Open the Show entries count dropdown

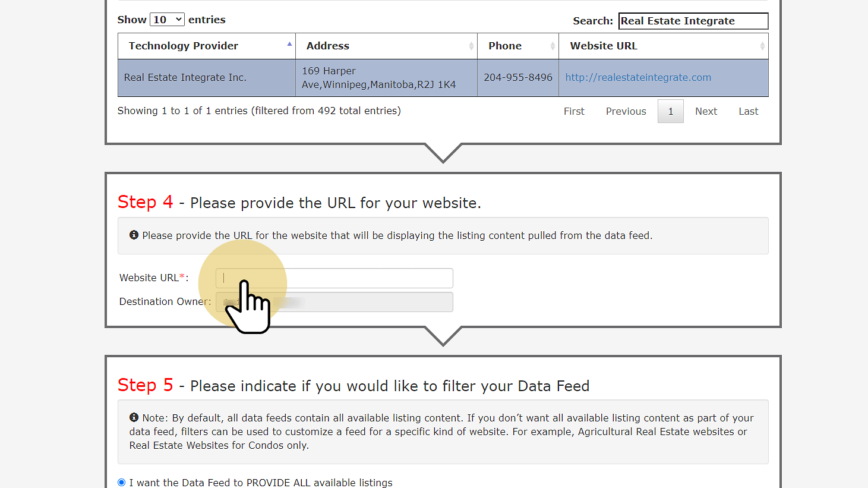(167, 20)
